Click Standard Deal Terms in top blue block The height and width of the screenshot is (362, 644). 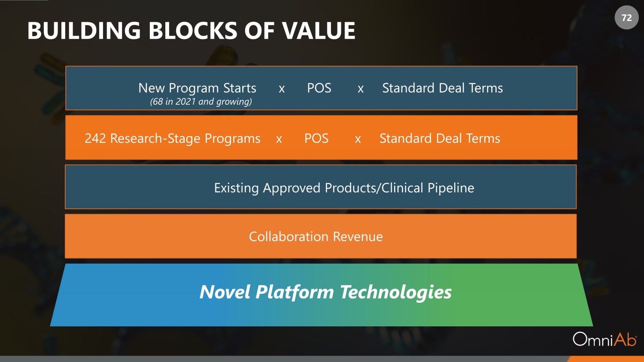[x=442, y=88]
